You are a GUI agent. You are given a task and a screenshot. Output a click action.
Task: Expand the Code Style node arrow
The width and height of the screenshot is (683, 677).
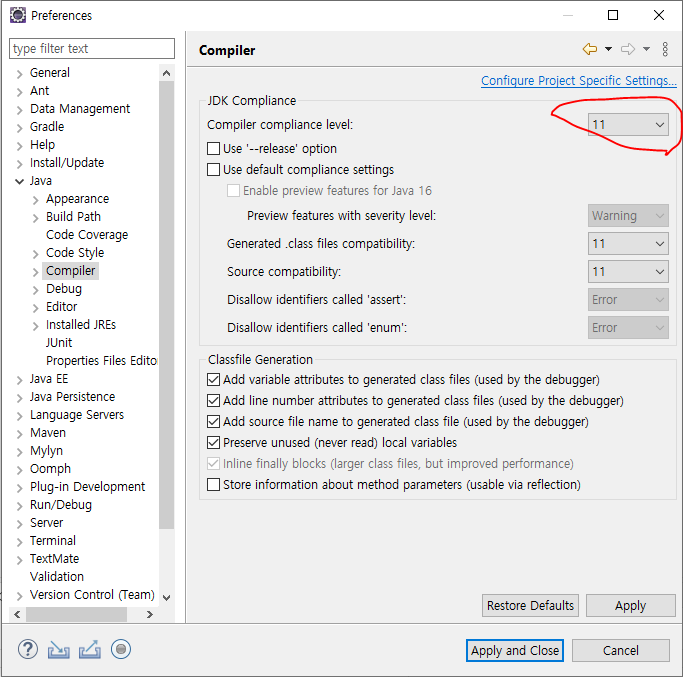tap(36, 254)
